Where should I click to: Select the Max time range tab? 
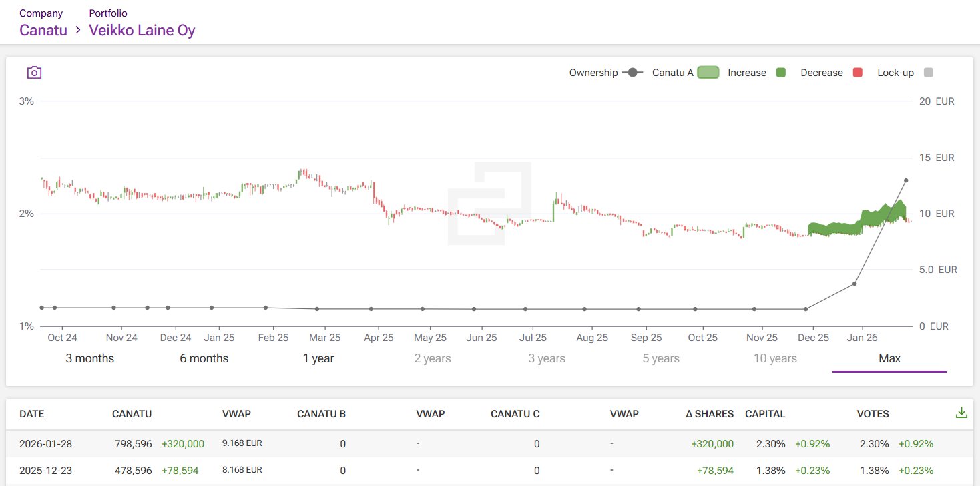coord(889,358)
